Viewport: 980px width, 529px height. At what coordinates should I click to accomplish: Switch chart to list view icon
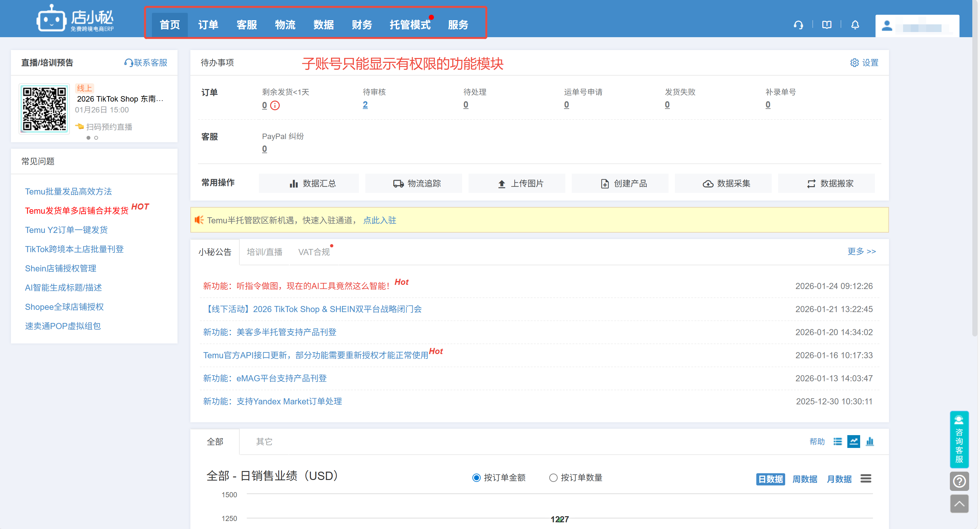(x=837, y=442)
